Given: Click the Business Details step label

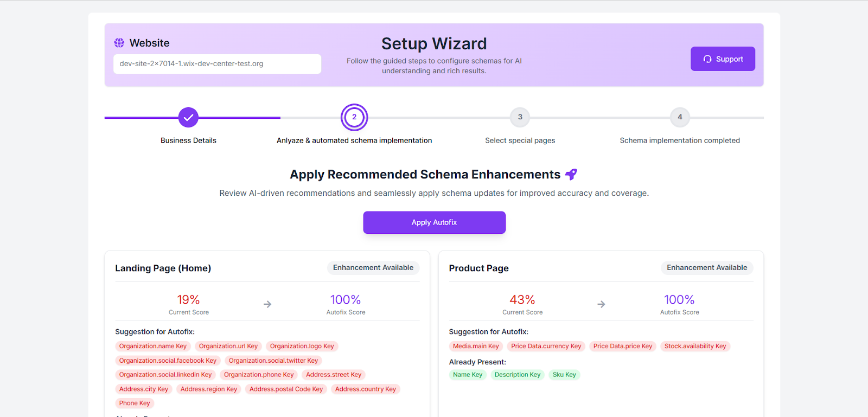Looking at the screenshot, I should pyautogui.click(x=188, y=140).
